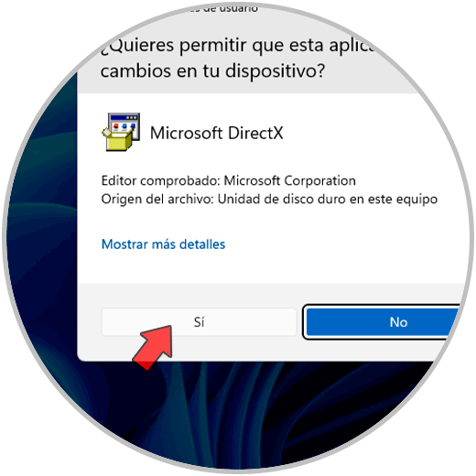This screenshot has width=476, height=476.
Task: Click the Microsoft DirectX installer icon
Action: click(121, 132)
